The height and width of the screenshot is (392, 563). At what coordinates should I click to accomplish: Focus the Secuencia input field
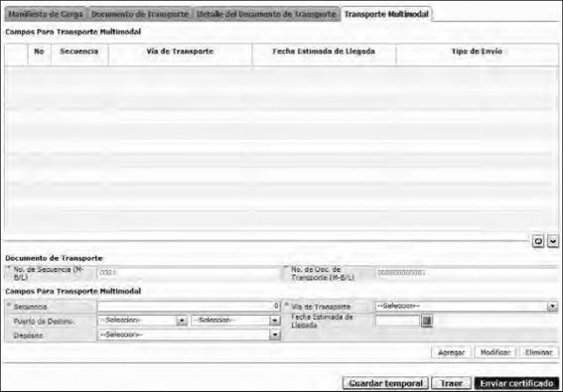click(x=189, y=306)
